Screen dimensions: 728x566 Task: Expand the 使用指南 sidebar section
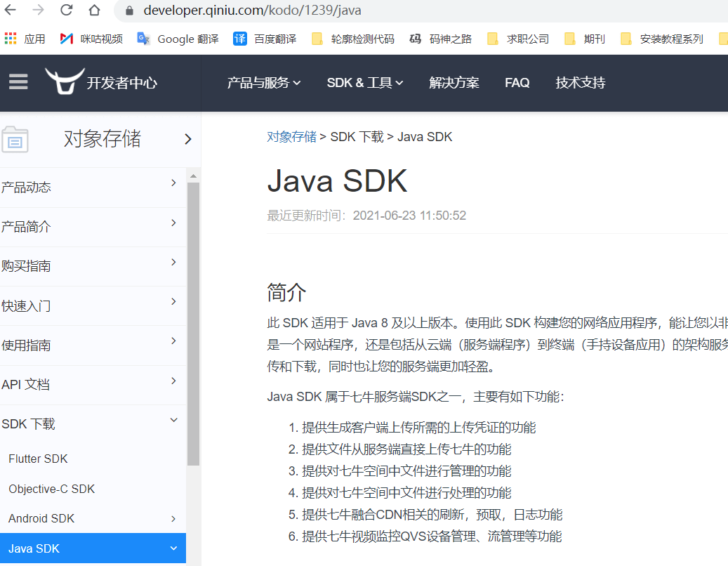[93, 345]
